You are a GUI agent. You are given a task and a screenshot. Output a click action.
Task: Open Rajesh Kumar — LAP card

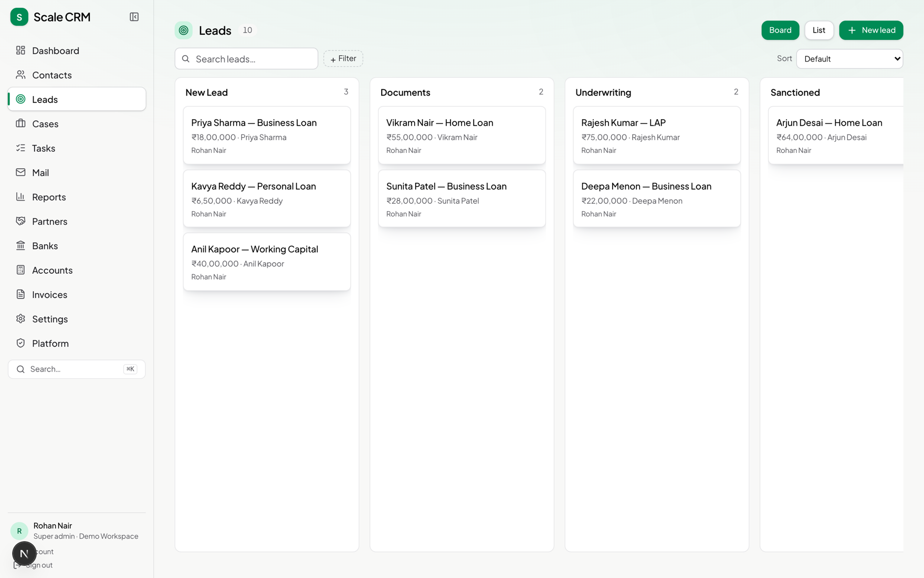point(657,136)
